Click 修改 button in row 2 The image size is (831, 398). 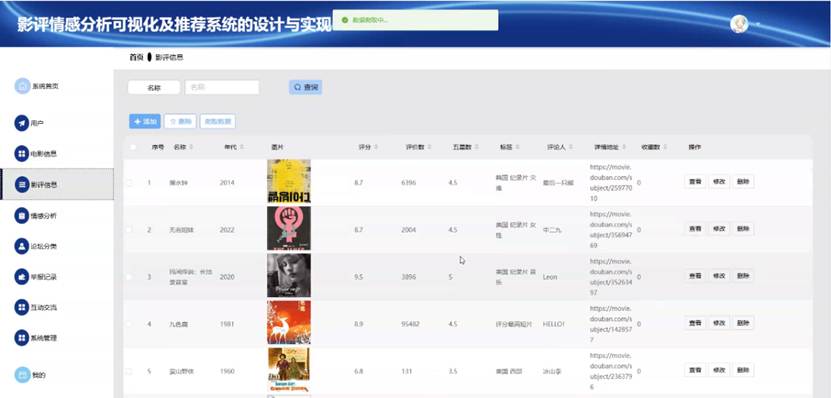(719, 229)
